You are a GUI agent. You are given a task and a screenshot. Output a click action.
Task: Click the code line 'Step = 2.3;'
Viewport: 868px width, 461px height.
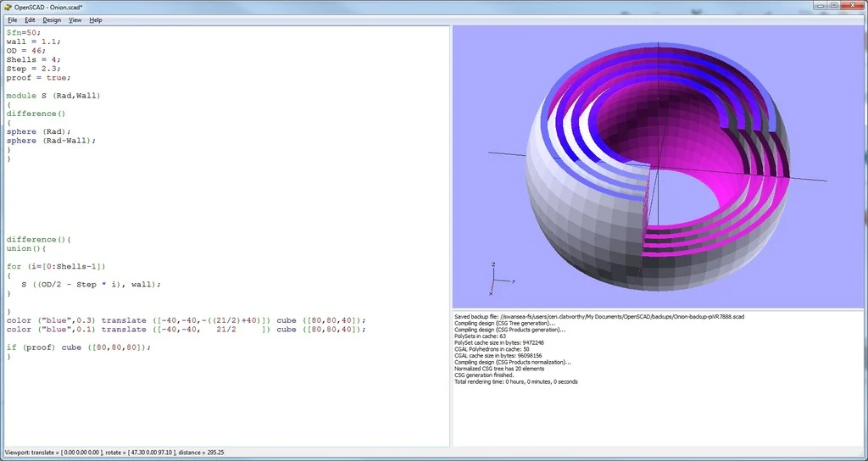pyautogui.click(x=34, y=69)
